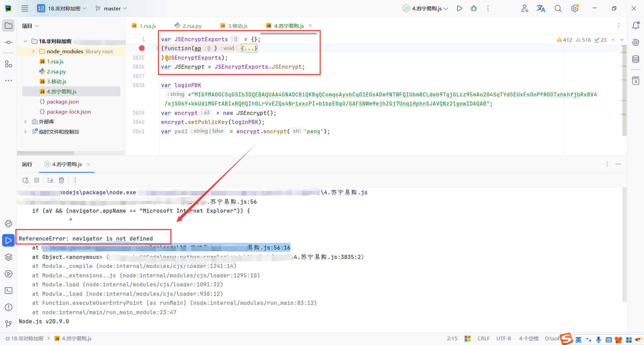Image resolution: width=644 pixels, height=345 pixels.
Task: Open the Services tool window
Action: 9,274
